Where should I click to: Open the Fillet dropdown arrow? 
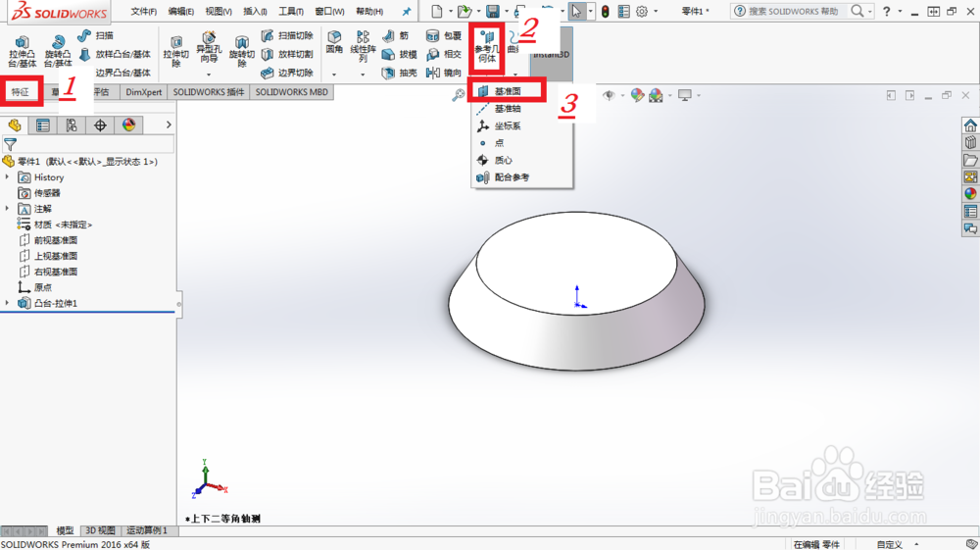pos(334,75)
